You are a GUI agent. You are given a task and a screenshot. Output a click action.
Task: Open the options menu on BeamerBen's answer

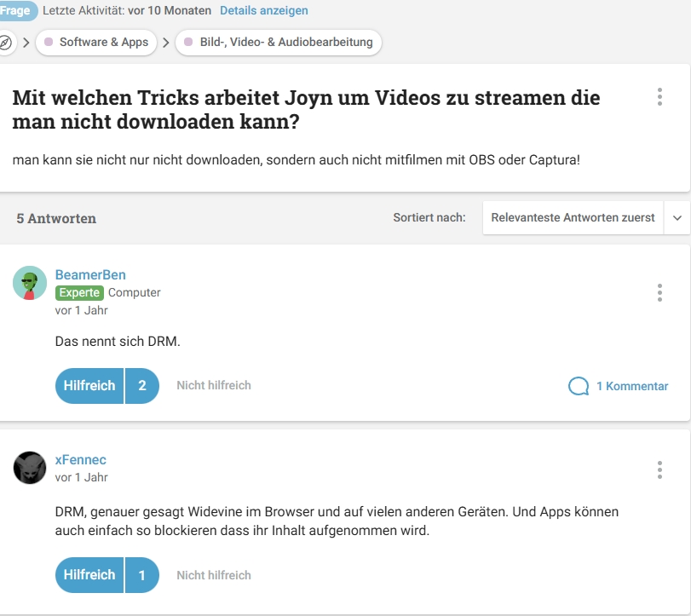click(x=659, y=293)
